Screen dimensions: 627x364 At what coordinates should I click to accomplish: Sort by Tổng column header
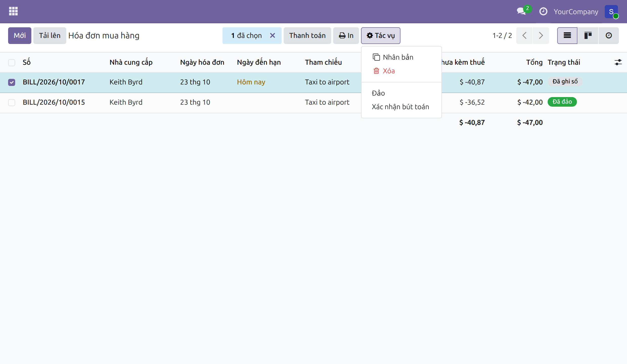534,62
